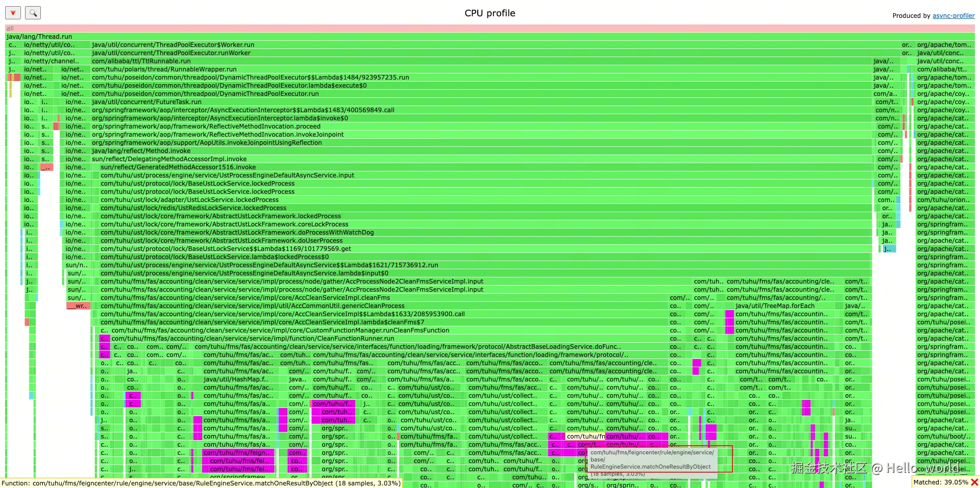The width and height of the screenshot is (980, 488).
Task: Click the com/alibaba/ttl/TtlRunnable.run frame
Action: point(481,61)
